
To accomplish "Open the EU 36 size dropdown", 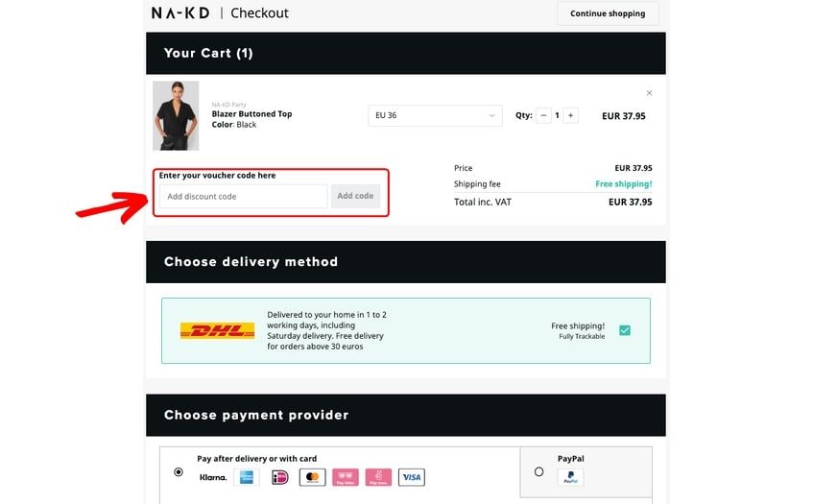I will click(x=435, y=115).
